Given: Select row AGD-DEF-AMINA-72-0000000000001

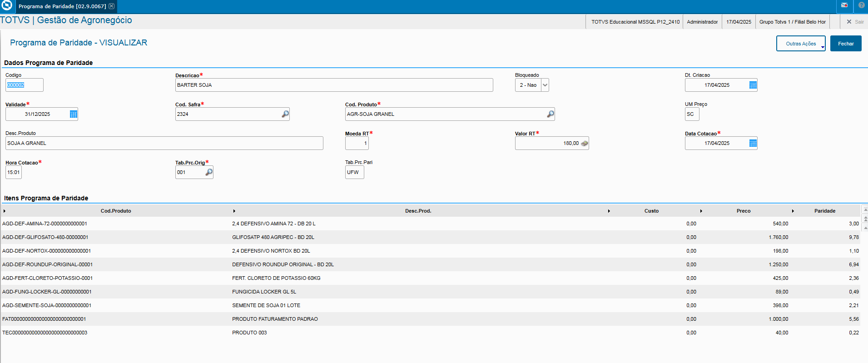Looking at the screenshot, I should (430, 224).
